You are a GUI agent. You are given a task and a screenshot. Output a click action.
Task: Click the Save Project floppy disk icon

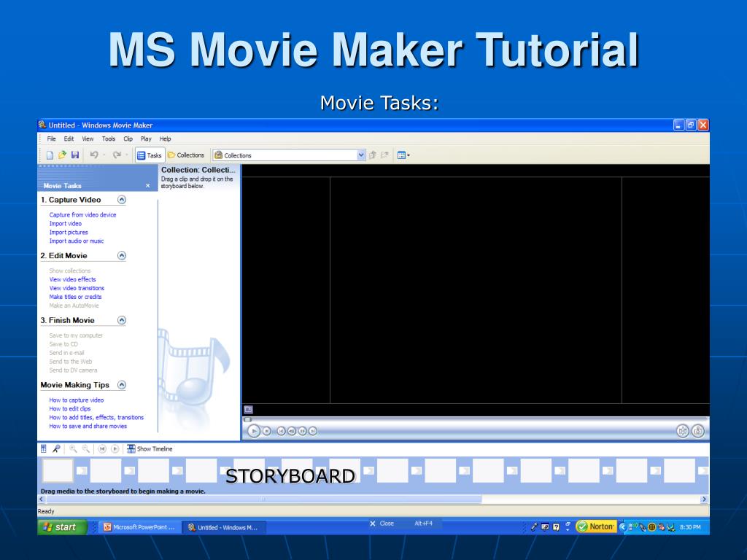(x=75, y=155)
